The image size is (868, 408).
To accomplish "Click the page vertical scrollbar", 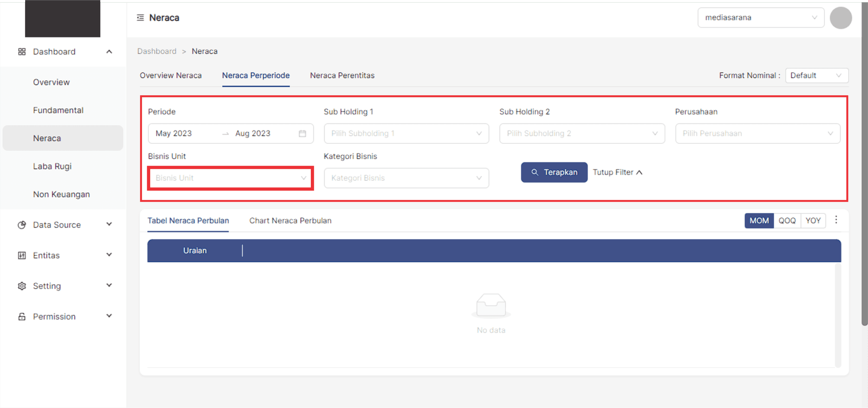I will (x=865, y=174).
